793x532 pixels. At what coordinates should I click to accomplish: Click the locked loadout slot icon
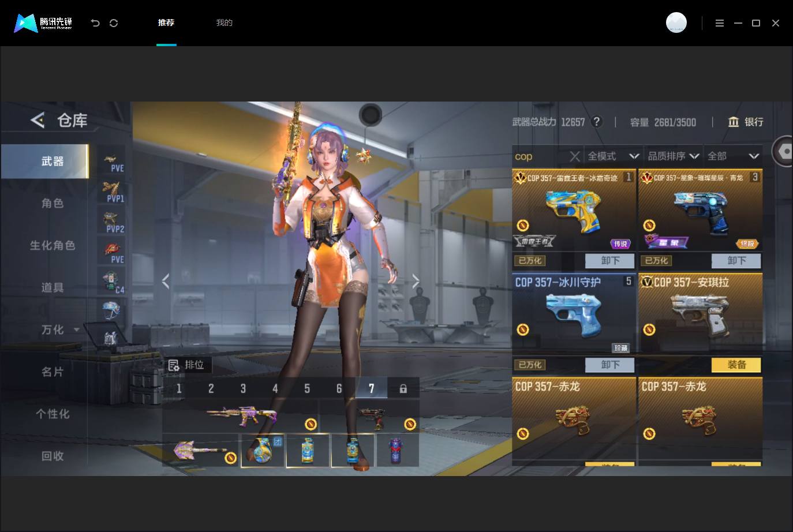click(403, 388)
